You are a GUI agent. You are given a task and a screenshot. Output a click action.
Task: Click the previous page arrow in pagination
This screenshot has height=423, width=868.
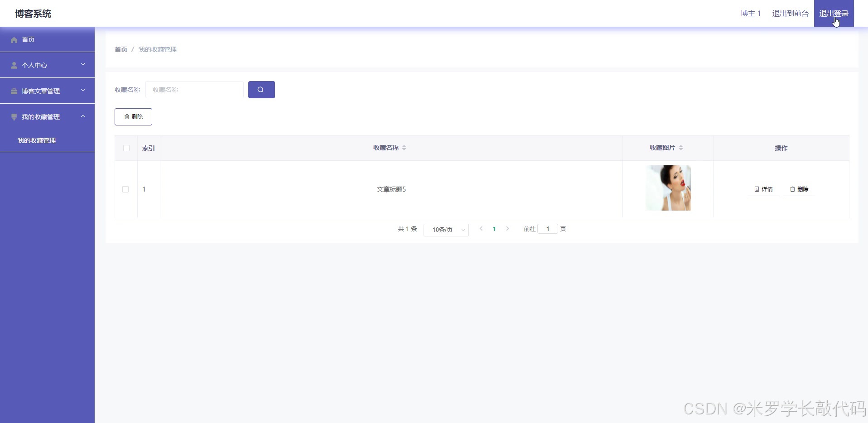tap(481, 229)
